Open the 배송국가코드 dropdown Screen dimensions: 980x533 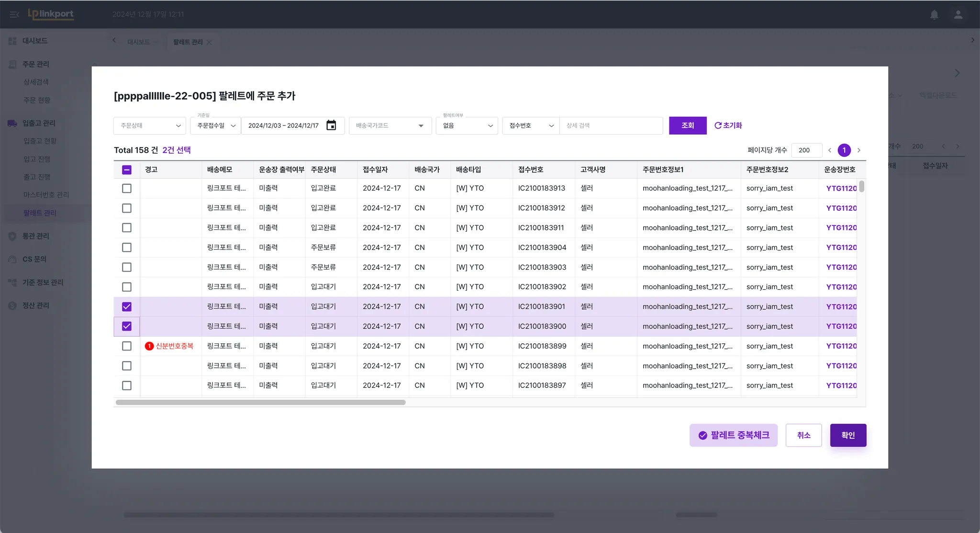(390, 125)
